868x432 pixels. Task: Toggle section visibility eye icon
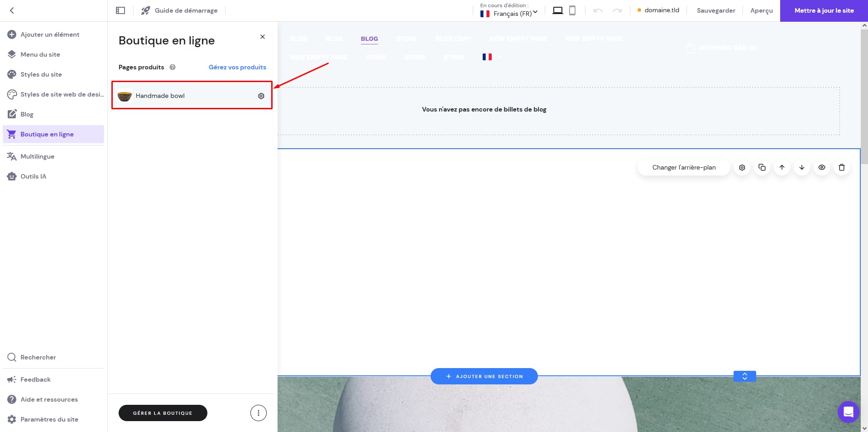tap(821, 167)
